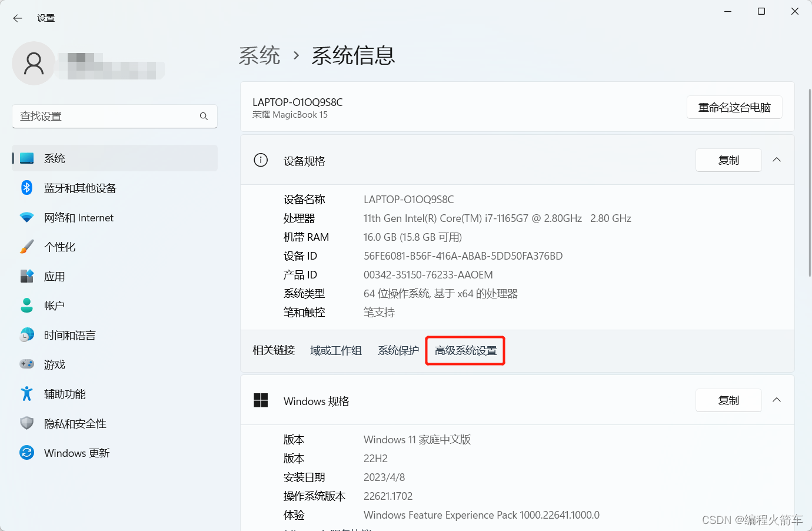The width and height of the screenshot is (812, 531).
Task: Click 系统 in the breadcrumb title
Action: pos(259,56)
